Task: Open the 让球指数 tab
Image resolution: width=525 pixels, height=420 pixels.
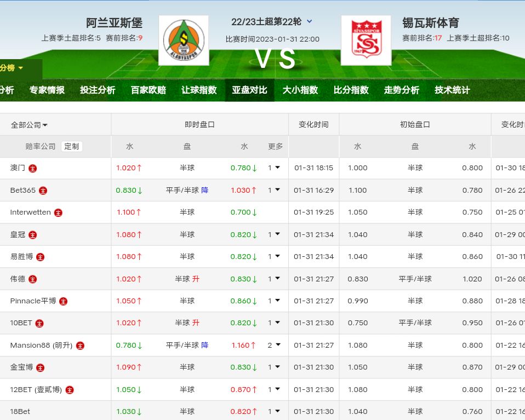Action: pyautogui.click(x=199, y=90)
